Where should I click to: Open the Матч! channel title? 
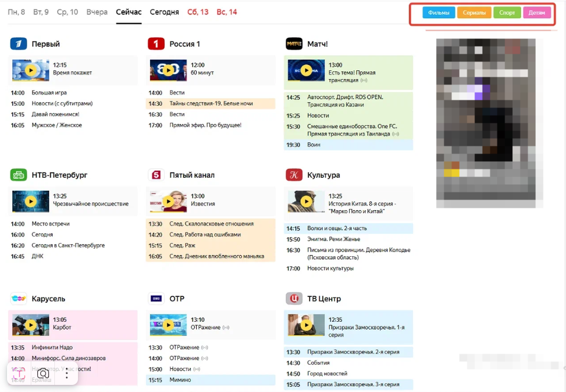pyautogui.click(x=317, y=44)
